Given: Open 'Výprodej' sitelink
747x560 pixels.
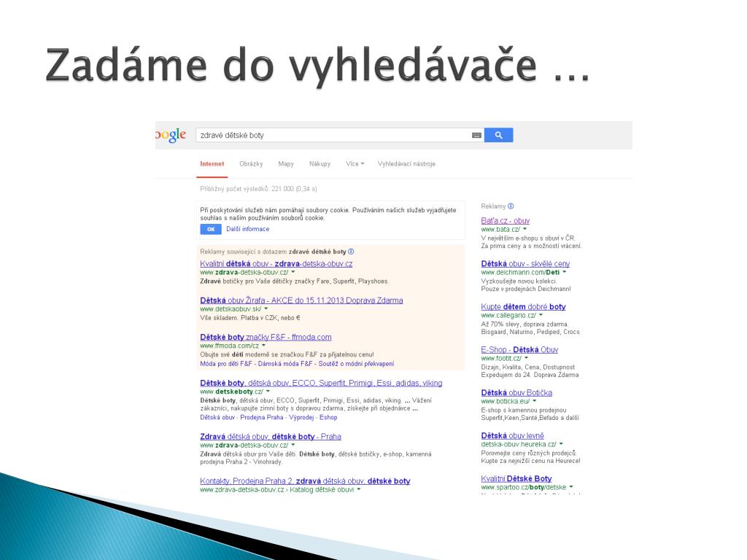Looking at the screenshot, I should click(301, 418).
